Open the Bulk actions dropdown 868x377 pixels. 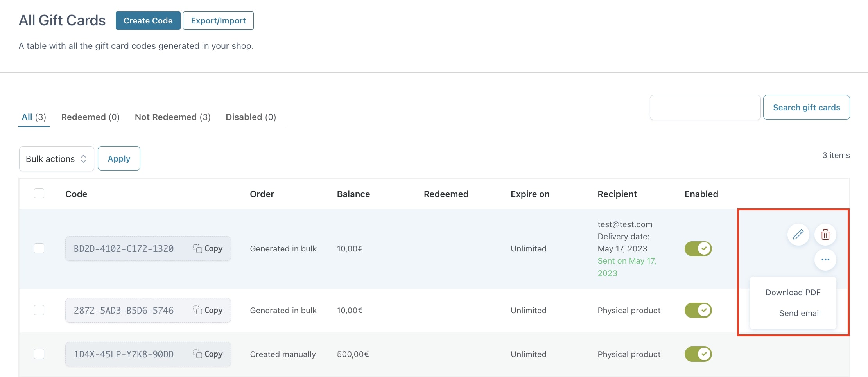57,159
